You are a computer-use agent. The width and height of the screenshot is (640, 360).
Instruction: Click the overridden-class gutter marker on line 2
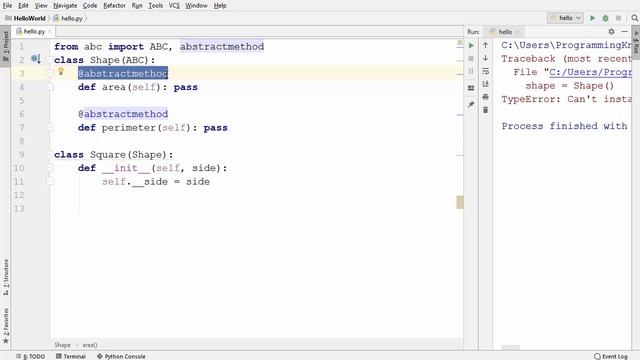point(36,59)
